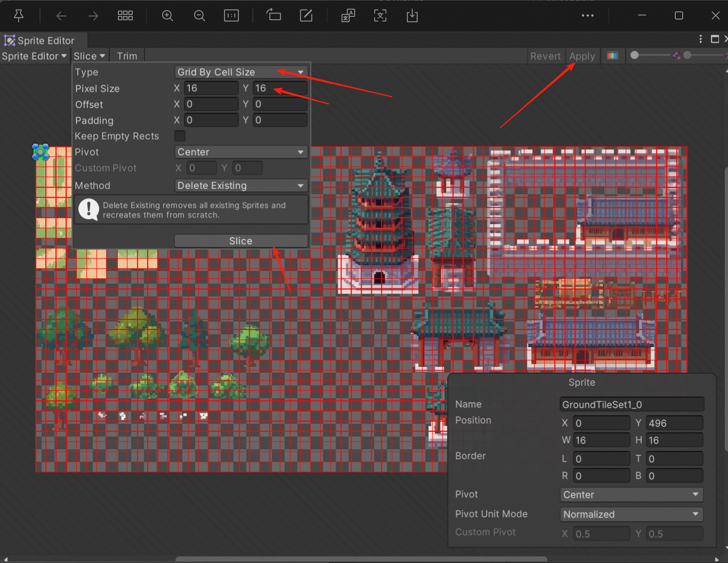Click the forward navigation arrow icon

click(93, 15)
